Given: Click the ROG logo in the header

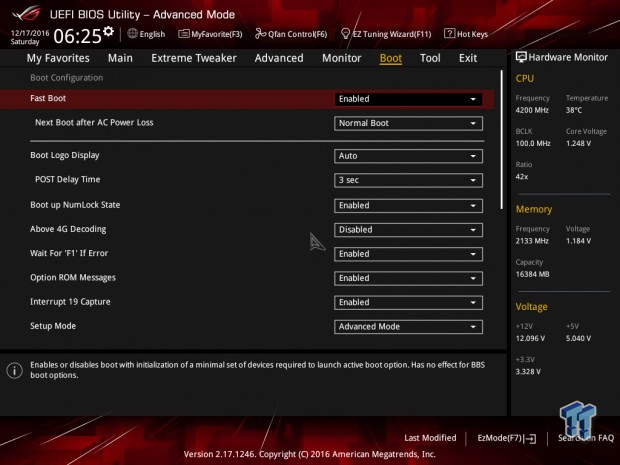Looking at the screenshot, I should coord(26,13).
